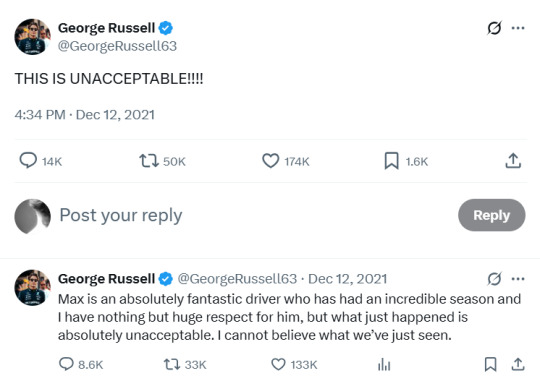Click the Grok icon on main tweet

coord(494,28)
